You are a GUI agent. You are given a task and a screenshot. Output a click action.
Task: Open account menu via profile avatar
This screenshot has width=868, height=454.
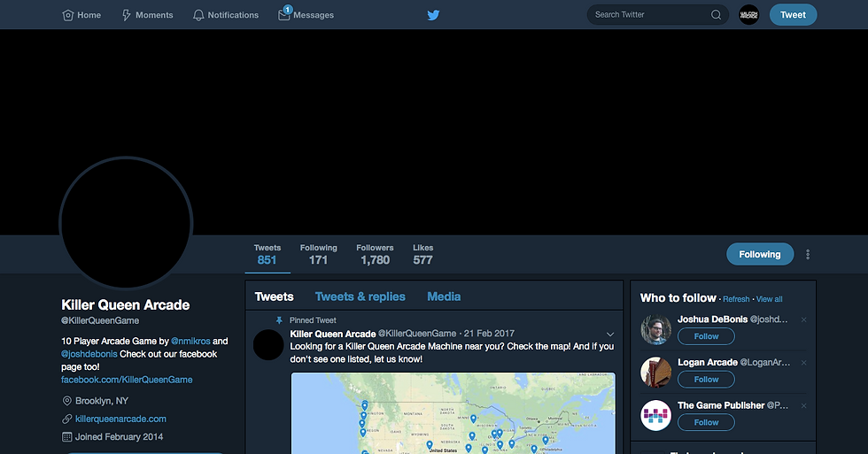click(749, 15)
